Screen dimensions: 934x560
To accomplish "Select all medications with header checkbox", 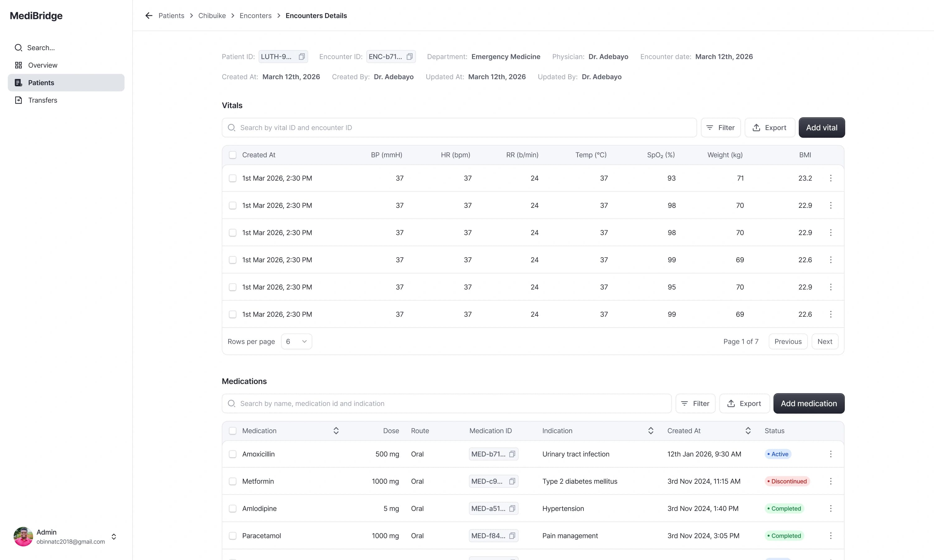I will pos(233,431).
